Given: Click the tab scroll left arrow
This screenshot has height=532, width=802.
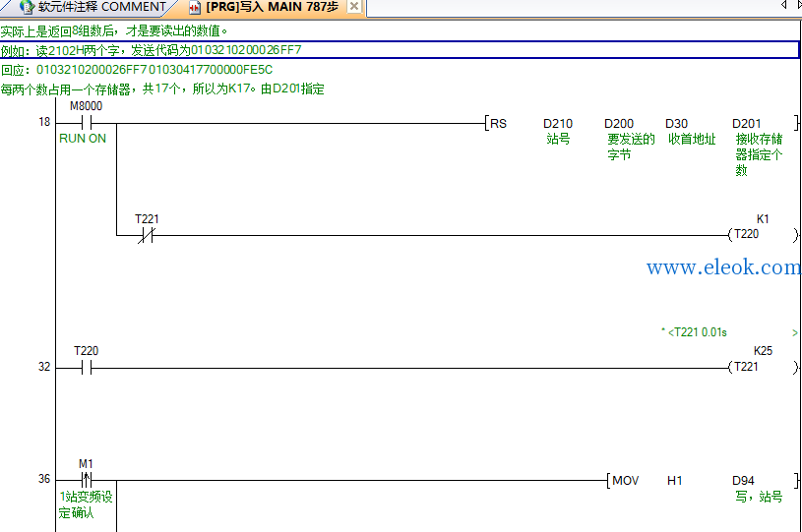Looking at the screenshot, I should click(783, 5).
